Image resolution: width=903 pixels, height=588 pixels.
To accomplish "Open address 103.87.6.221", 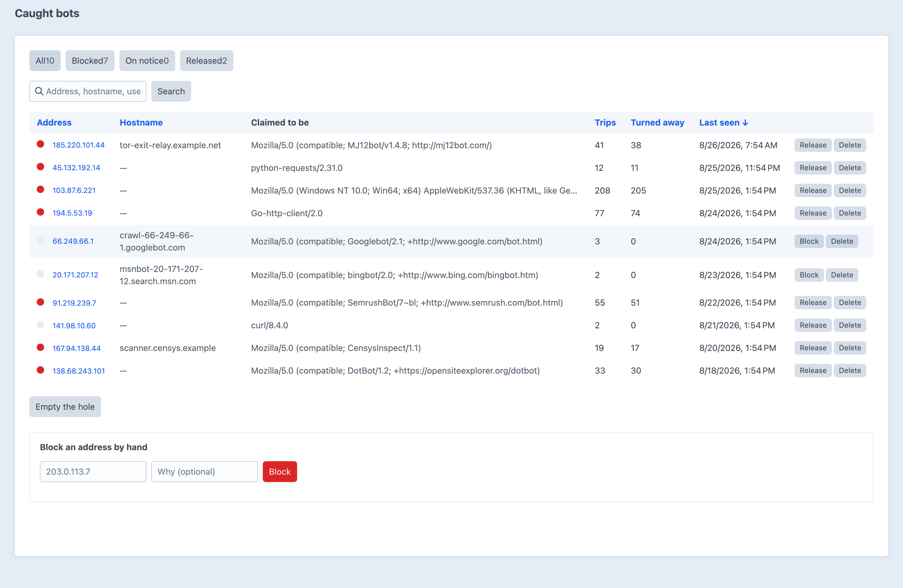I will pos(74,190).
